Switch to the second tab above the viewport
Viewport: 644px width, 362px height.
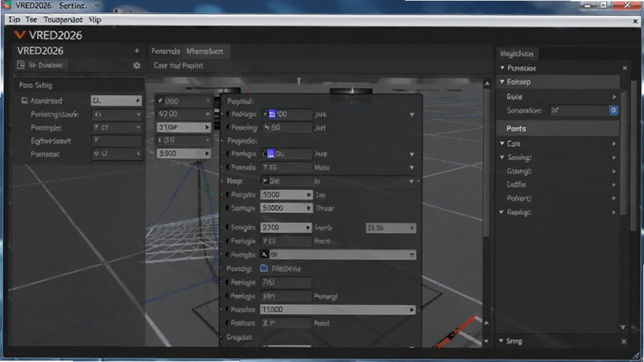point(204,51)
